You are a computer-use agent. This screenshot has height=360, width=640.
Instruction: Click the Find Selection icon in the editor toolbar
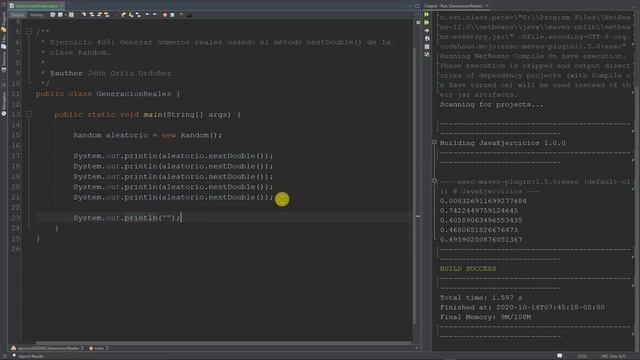point(84,15)
